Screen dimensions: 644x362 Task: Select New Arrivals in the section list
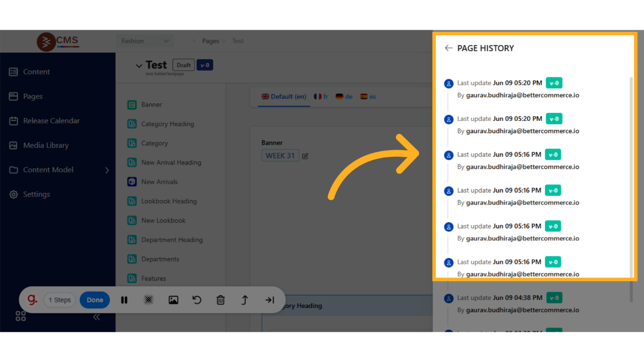159,182
